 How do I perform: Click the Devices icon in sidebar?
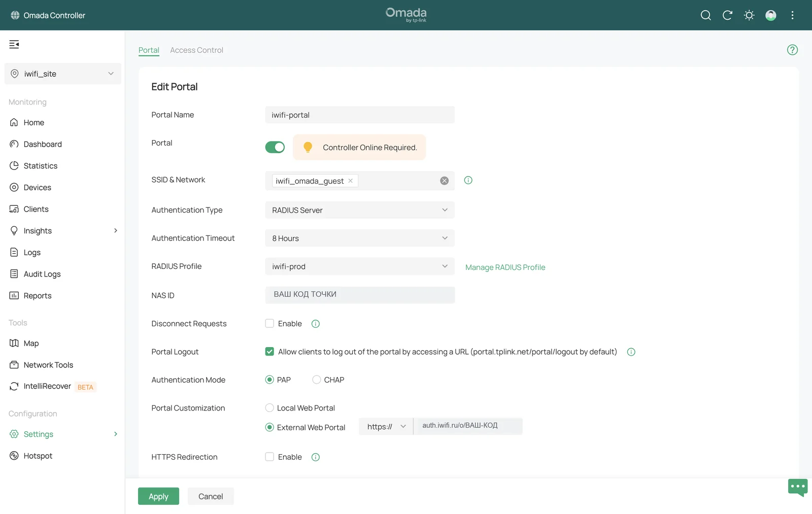14,187
